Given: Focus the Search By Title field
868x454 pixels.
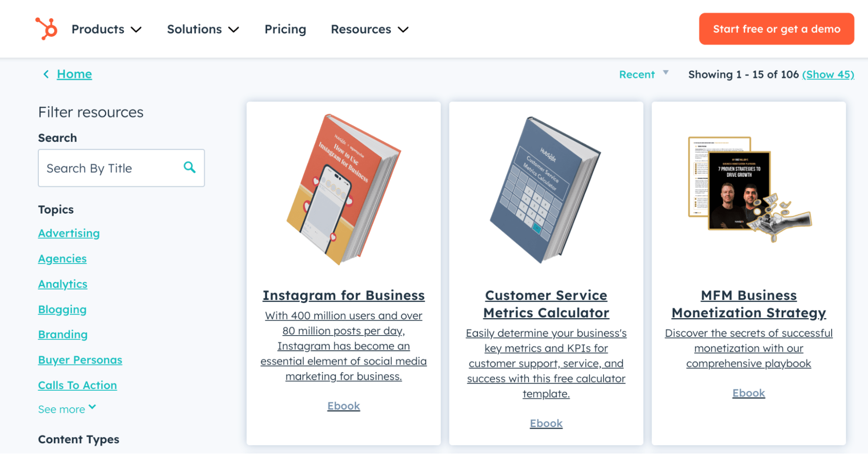Looking at the screenshot, I should click(121, 168).
